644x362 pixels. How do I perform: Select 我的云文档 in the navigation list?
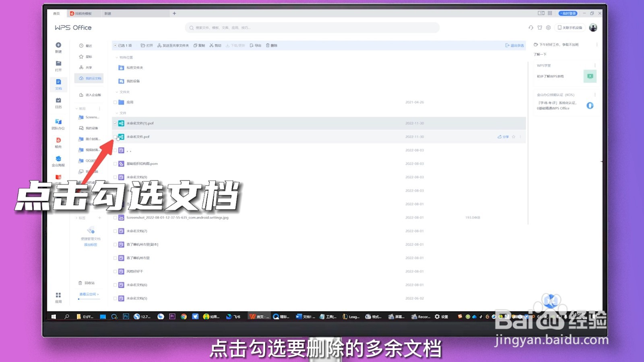pos(89,78)
